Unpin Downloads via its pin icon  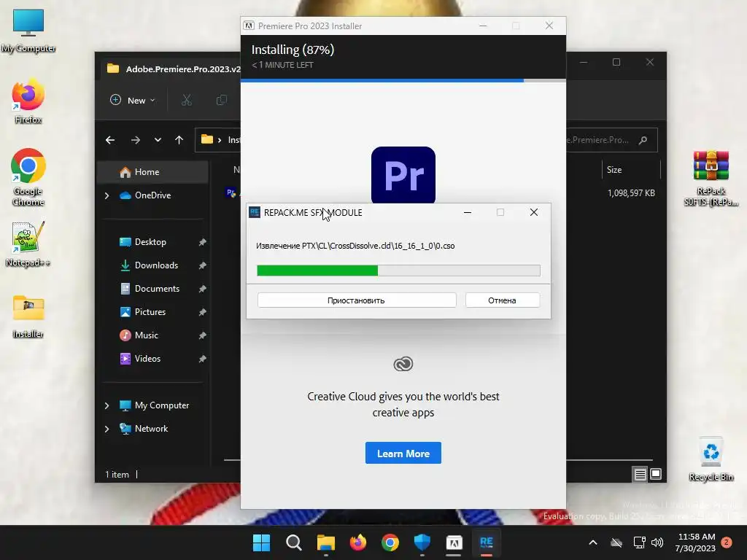click(x=202, y=265)
